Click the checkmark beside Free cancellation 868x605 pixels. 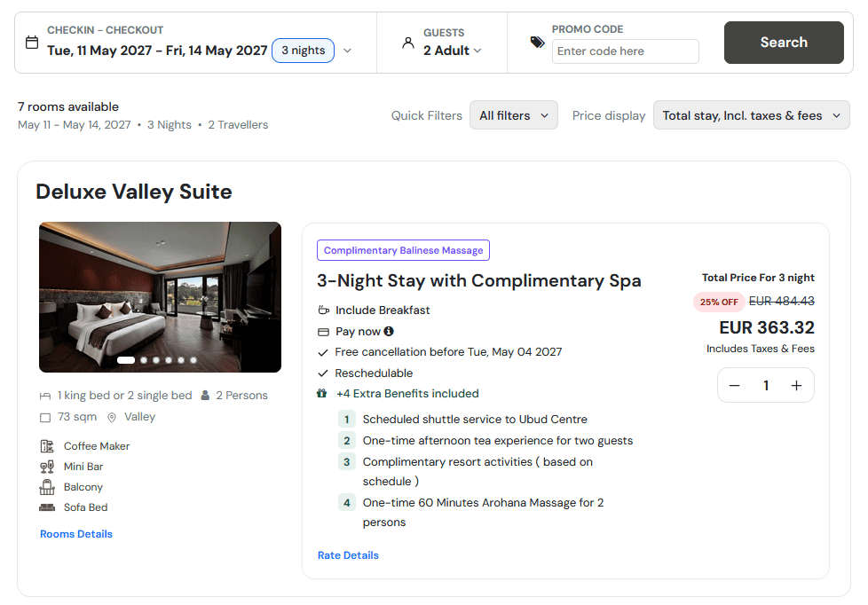323,352
